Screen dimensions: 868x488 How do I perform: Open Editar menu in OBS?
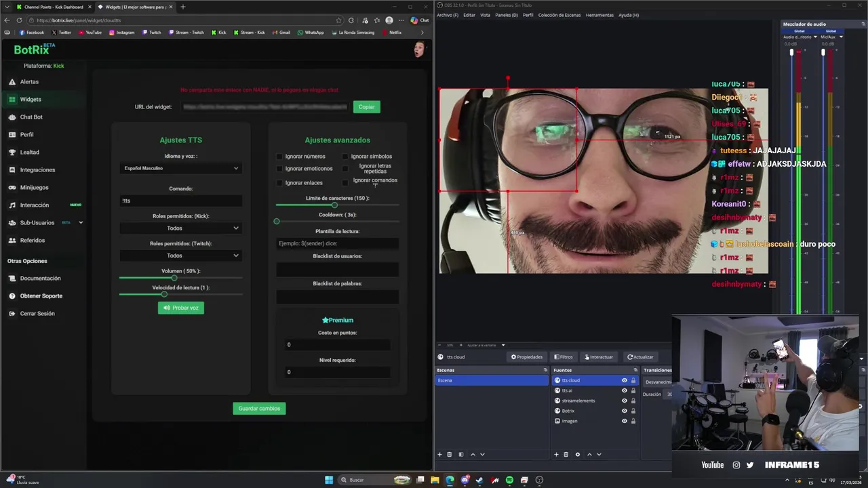(x=469, y=15)
